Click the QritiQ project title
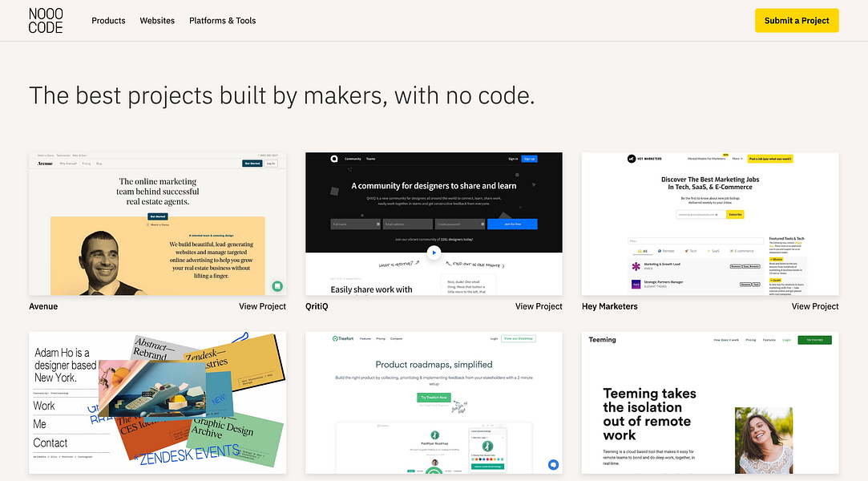Image resolution: width=868 pixels, height=481 pixels. pos(317,306)
